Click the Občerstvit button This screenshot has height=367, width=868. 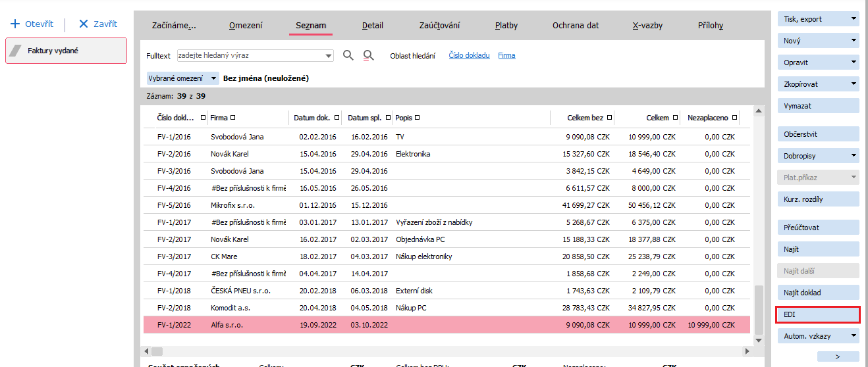coord(819,134)
